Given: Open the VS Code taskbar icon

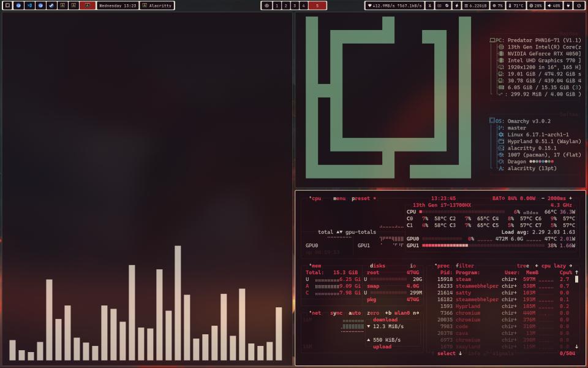Looking at the screenshot, I should click(x=29, y=6).
